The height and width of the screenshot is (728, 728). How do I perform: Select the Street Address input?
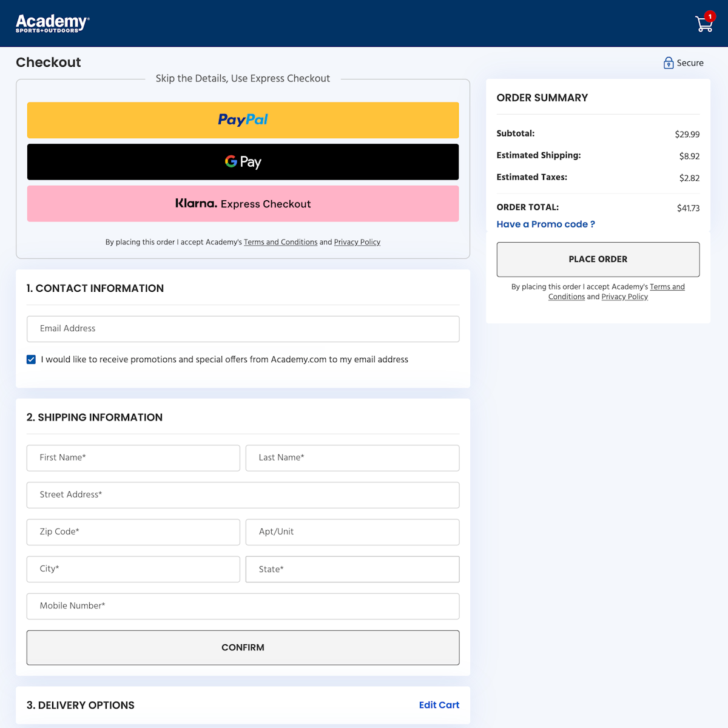243,495
